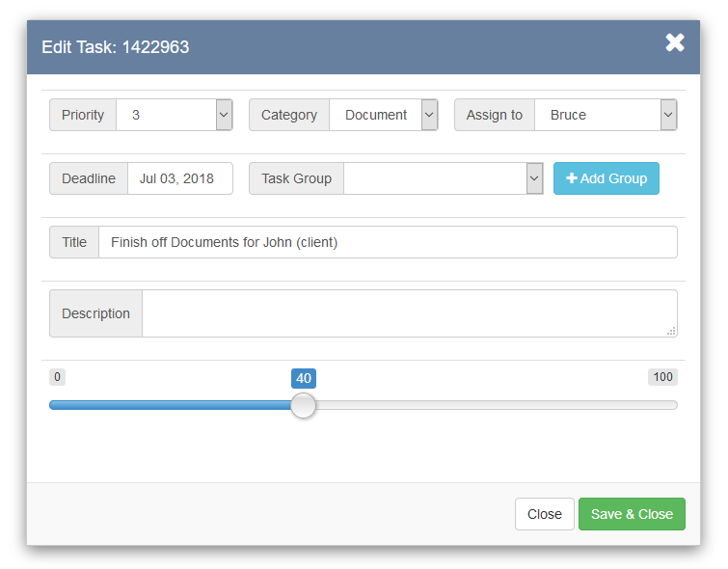Open the Priority dropdown arrow
Image resolution: width=728 pixels, height=569 pixels.
pyautogui.click(x=224, y=115)
